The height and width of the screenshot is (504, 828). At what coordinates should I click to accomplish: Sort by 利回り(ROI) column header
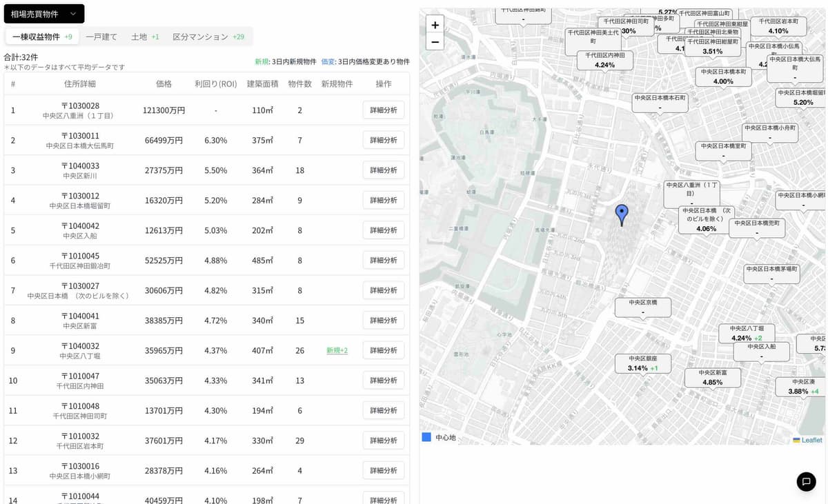coord(215,83)
